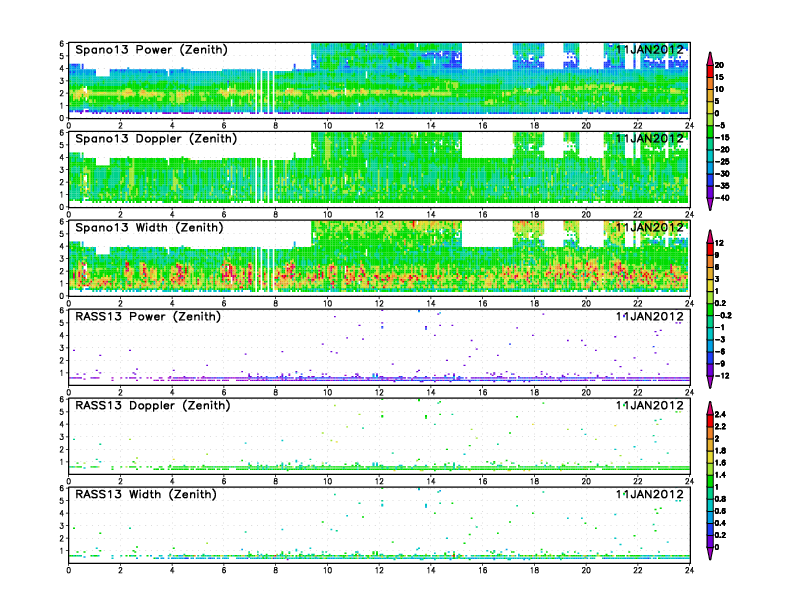Click the "0.4" label on bottom colorbar
This screenshot has width=792, height=612.
[x=720, y=524]
